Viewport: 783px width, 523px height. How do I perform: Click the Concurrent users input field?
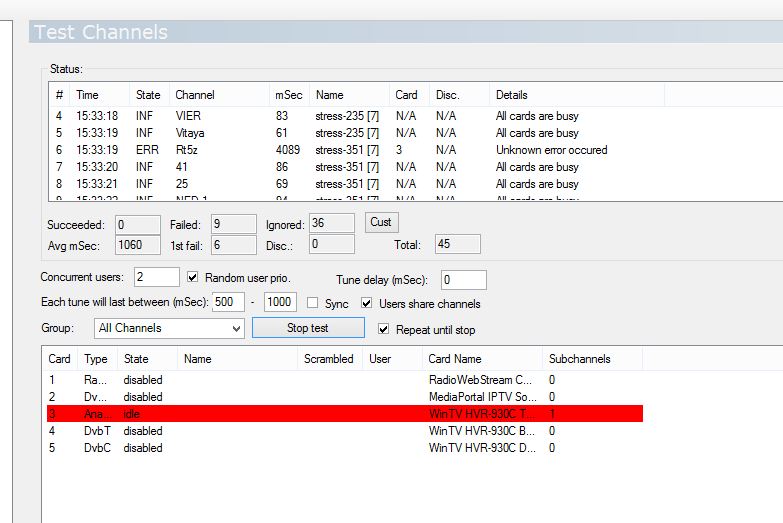click(x=157, y=277)
